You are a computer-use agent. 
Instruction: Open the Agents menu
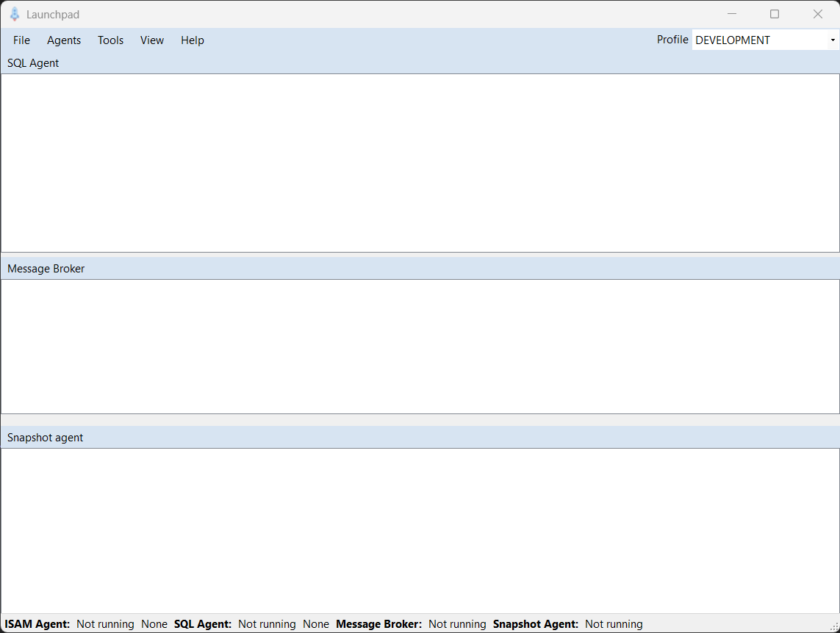pyautogui.click(x=63, y=40)
